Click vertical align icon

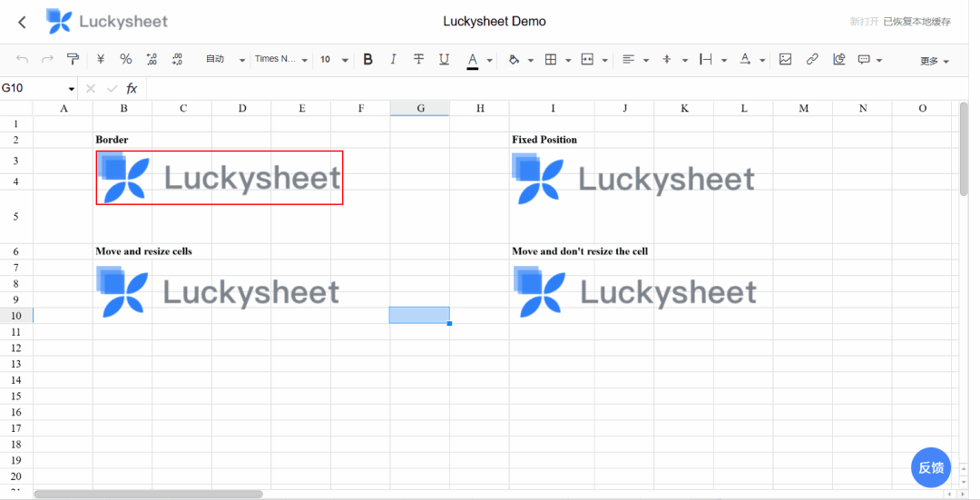pyautogui.click(x=667, y=59)
